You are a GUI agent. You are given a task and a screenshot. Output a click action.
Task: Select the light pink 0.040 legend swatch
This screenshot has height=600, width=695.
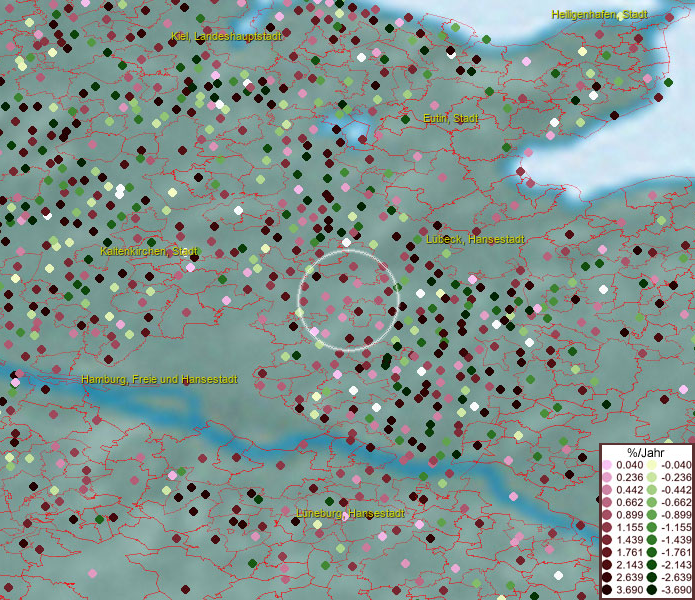608,465
